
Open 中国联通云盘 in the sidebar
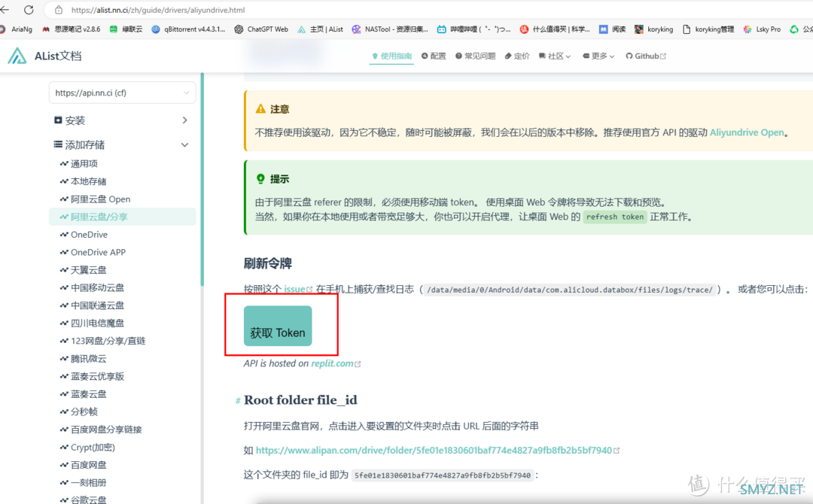pyautogui.click(x=92, y=305)
